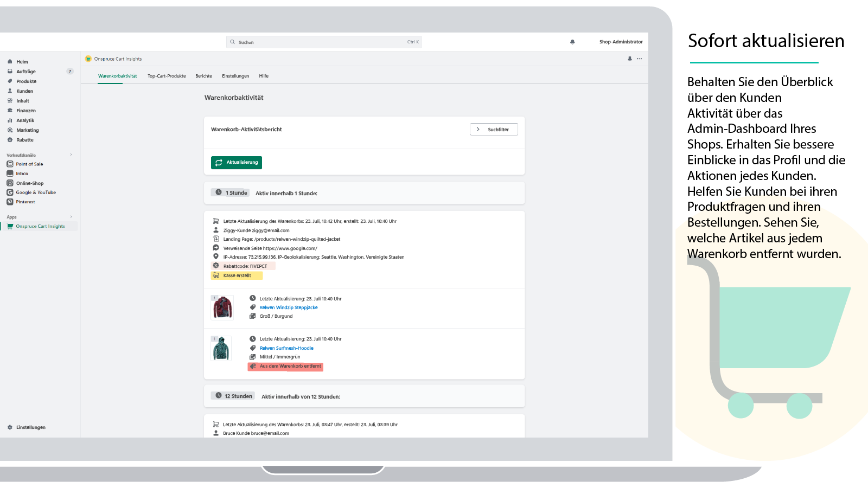Click the 1 Stunde badge

click(x=231, y=192)
